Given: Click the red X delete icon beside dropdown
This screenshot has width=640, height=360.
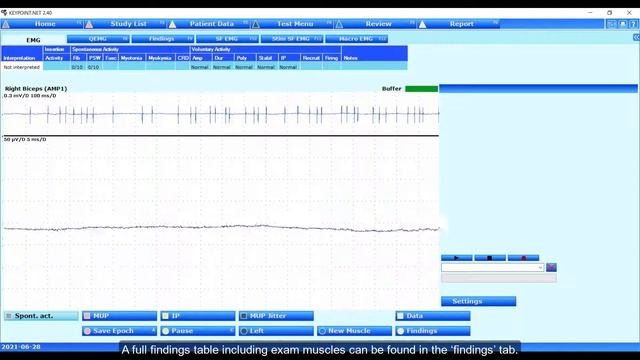Looking at the screenshot, I should pos(551,267).
